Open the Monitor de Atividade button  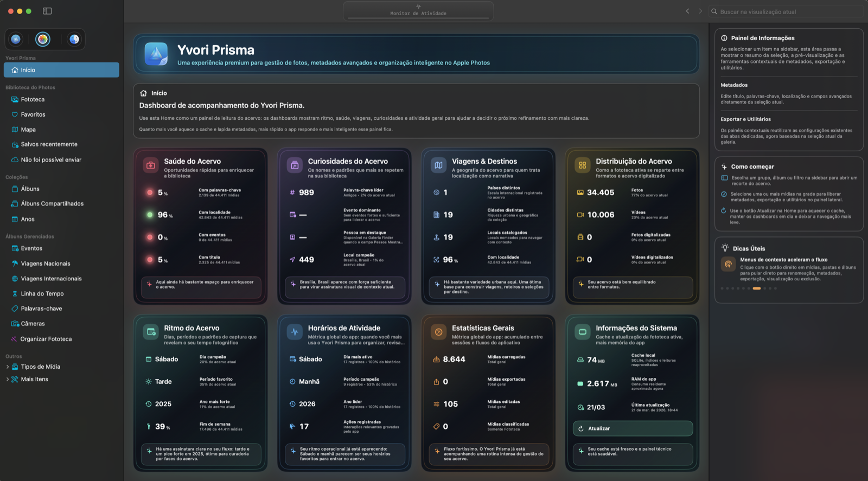coord(418,11)
